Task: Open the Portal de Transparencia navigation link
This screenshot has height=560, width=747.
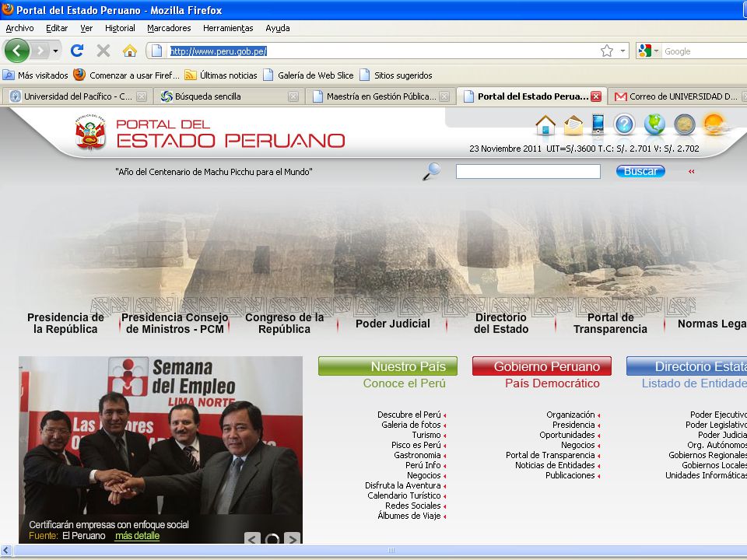Action: (610, 324)
